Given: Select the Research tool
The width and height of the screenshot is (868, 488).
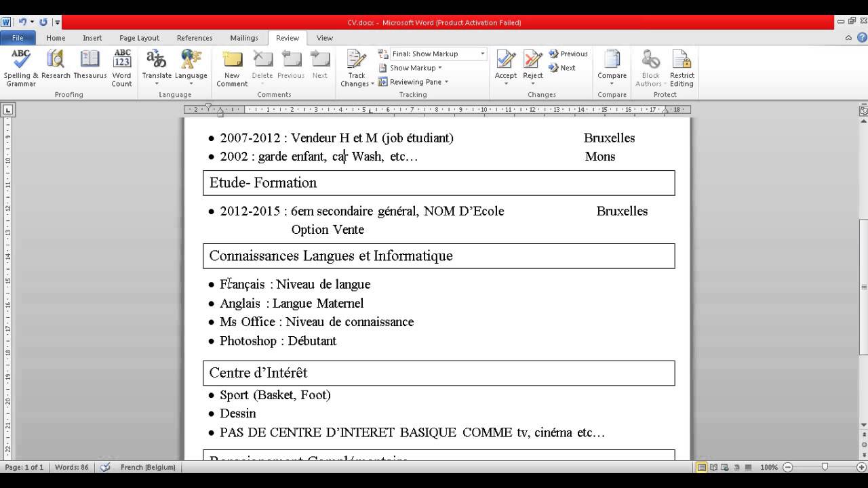Looking at the screenshot, I should 56,66.
